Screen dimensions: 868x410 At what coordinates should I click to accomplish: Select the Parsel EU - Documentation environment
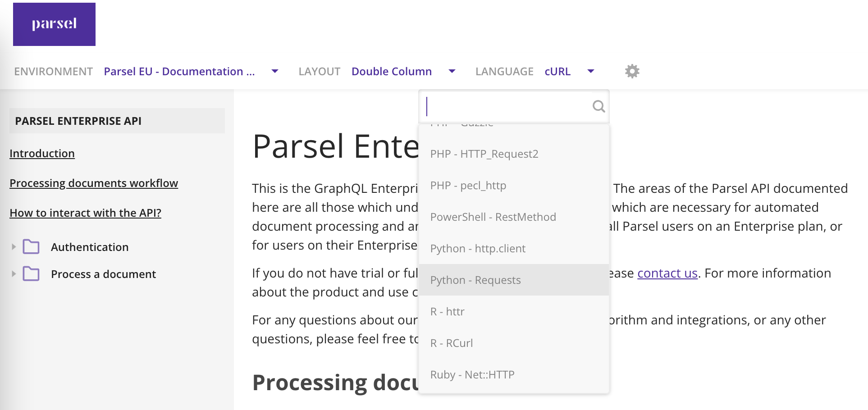tap(179, 71)
